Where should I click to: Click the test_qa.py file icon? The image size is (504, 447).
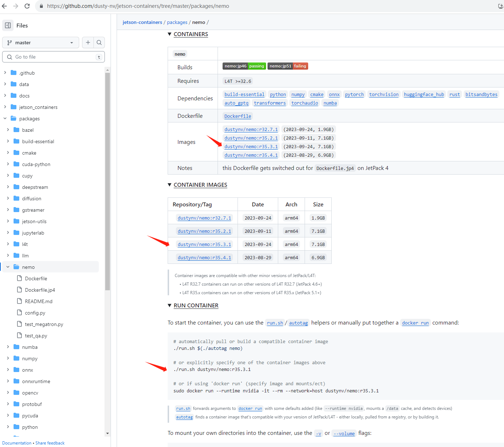click(20, 335)
